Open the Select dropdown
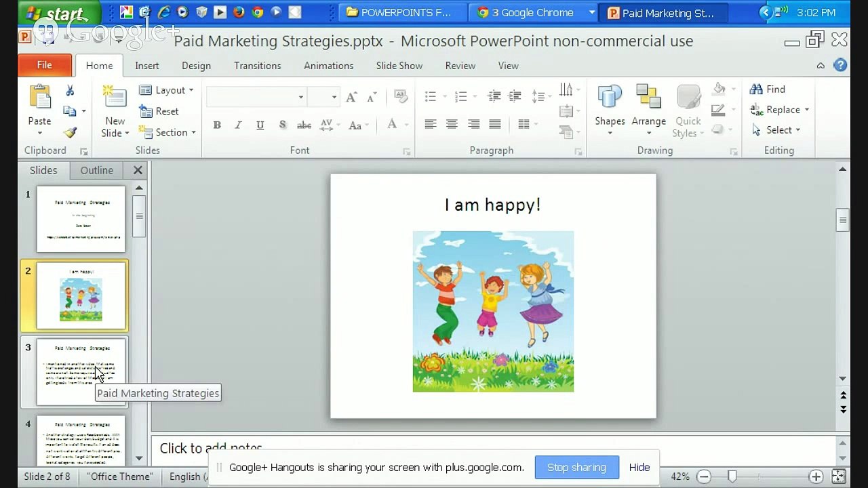The height and width of the screenshot is (488, 868). pos(776,129)
